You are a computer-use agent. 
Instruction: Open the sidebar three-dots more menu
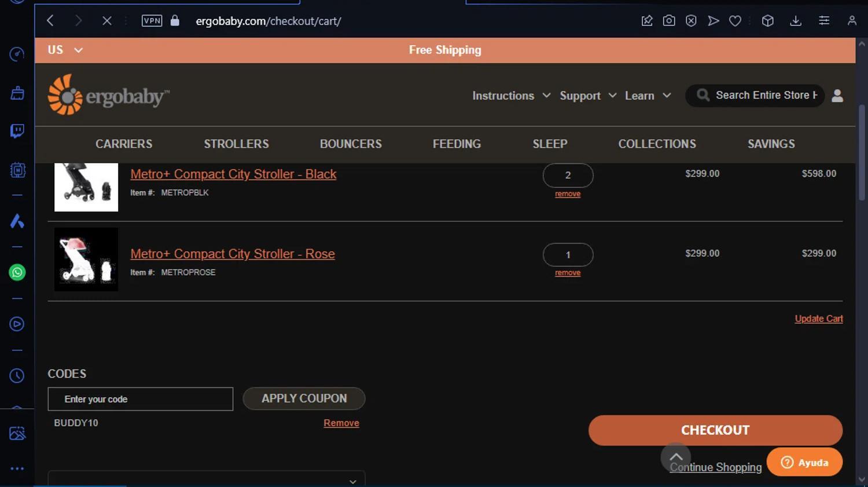pyautogui.click(x=17, y=468)
